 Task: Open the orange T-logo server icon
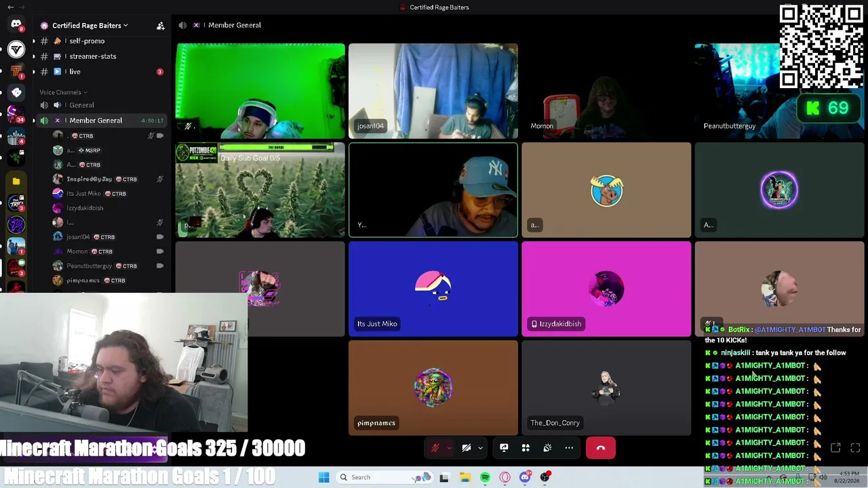tap(16, 71)
